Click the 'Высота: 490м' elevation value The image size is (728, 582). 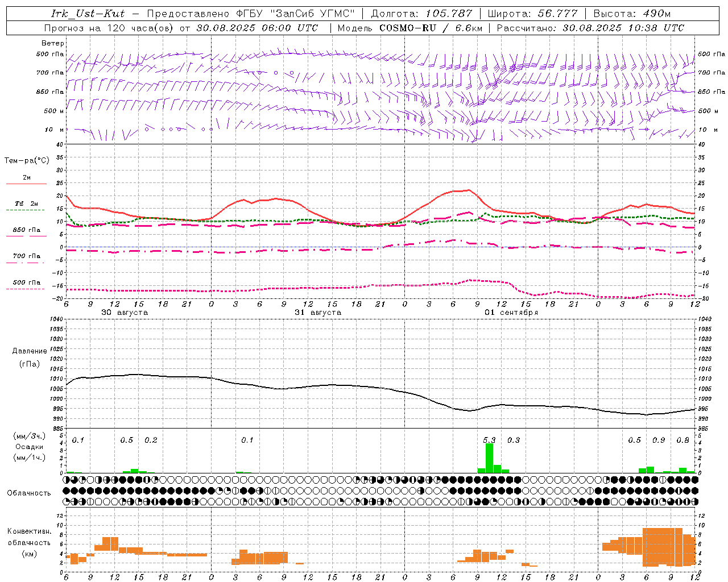coord(632,14)
